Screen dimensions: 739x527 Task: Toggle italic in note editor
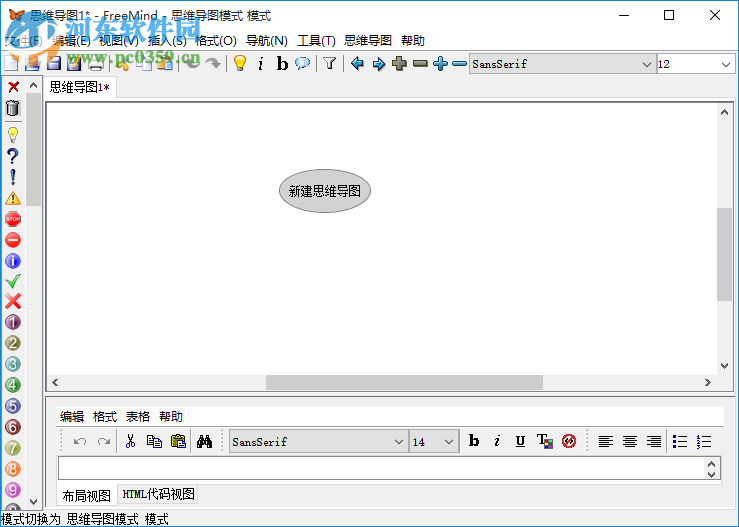(497, 441)
